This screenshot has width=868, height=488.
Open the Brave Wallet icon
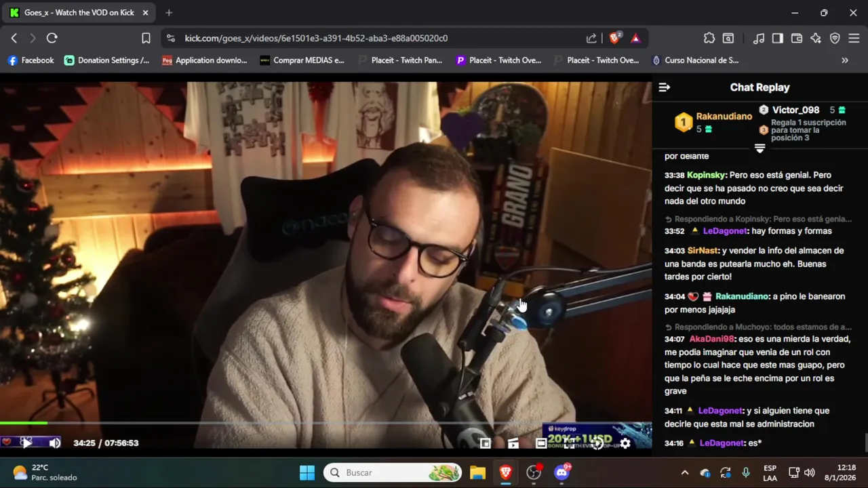pyautogui.click(x=797, y=38)
